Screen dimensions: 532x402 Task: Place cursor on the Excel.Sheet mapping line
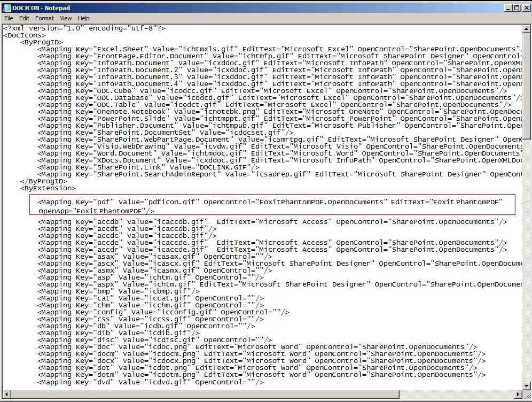point(214,49)
